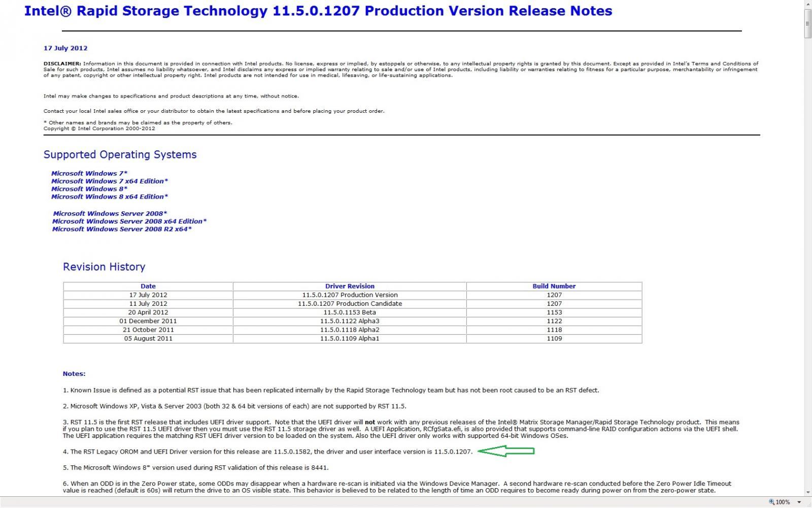Screen dimensions: 812x508
Task: Click the 'Notes:' heading
Action: (x=74, y=374)
